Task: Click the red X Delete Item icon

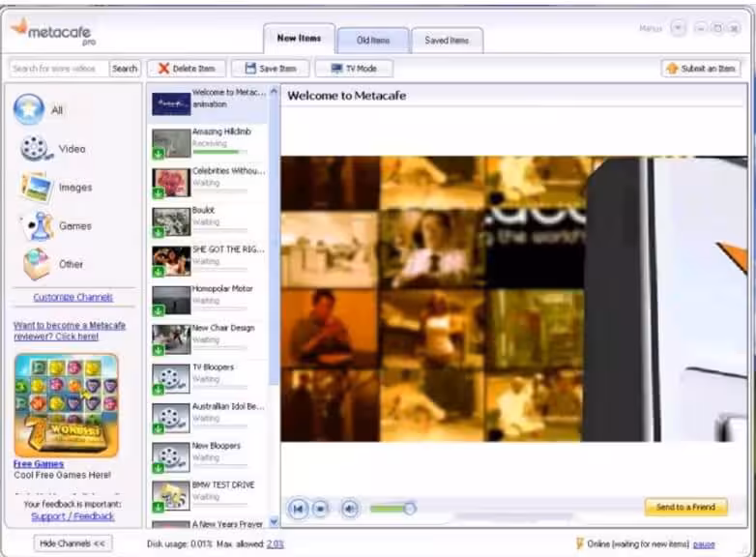Action: (164, 69)
